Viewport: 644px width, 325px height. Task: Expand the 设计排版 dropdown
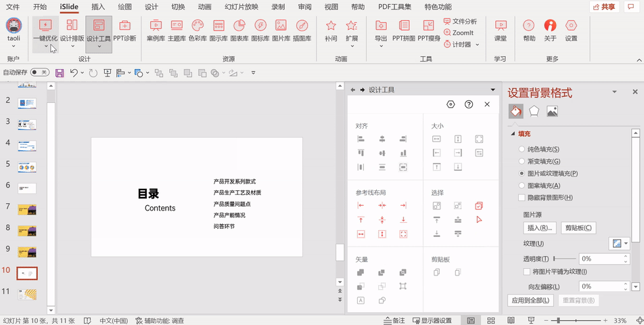pos(72,46)
